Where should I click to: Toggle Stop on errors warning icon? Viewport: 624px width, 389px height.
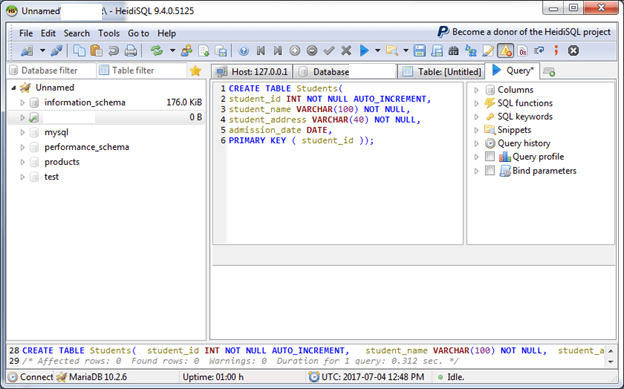pyautogui.click(x=505, y=51)
